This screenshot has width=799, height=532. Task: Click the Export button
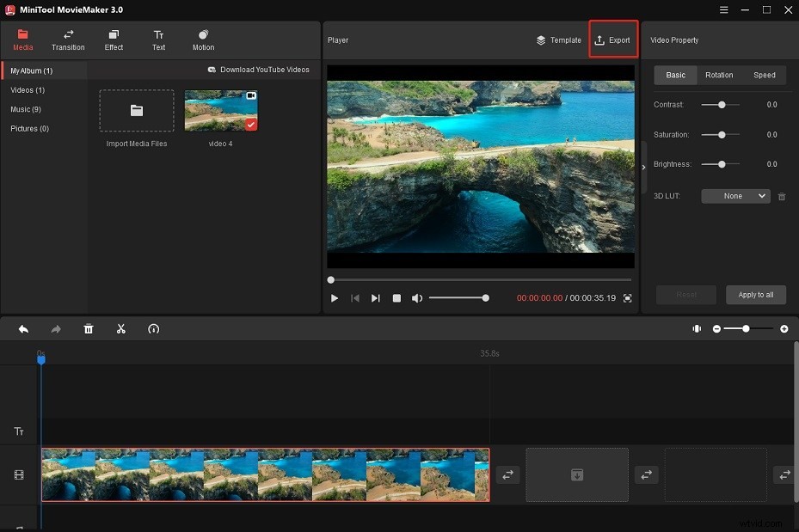click(x=612, y=40)
